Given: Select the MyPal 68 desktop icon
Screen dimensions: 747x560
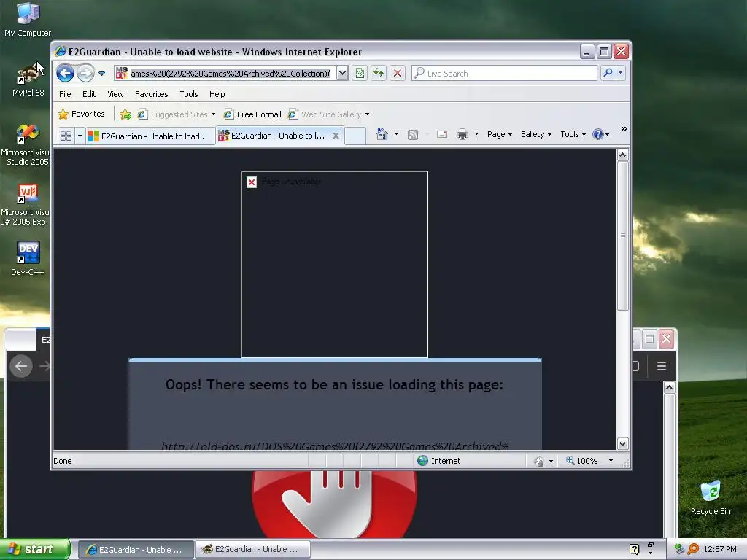Looking at the screenshot, I should coord(28,79).
